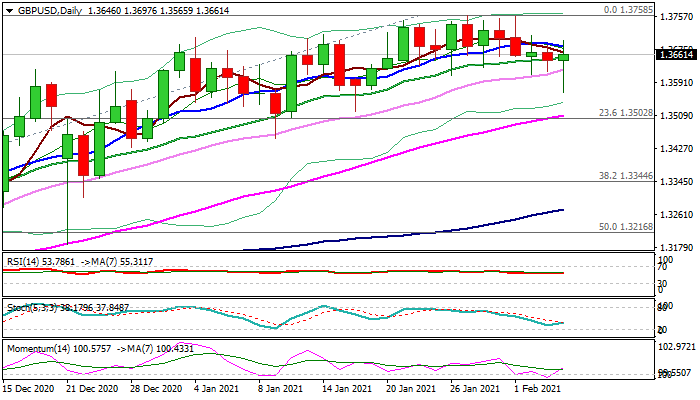The image size is (700, 400).
Task: Click the triangle arrow beside GBPUSD,Daily
Action: click(x=7, y=10)
